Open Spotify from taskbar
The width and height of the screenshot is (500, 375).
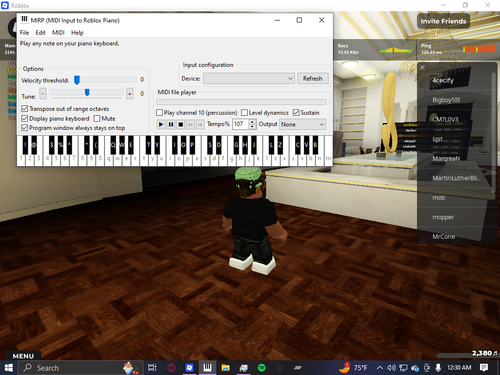pyautogui.click(x=262, y=368)
